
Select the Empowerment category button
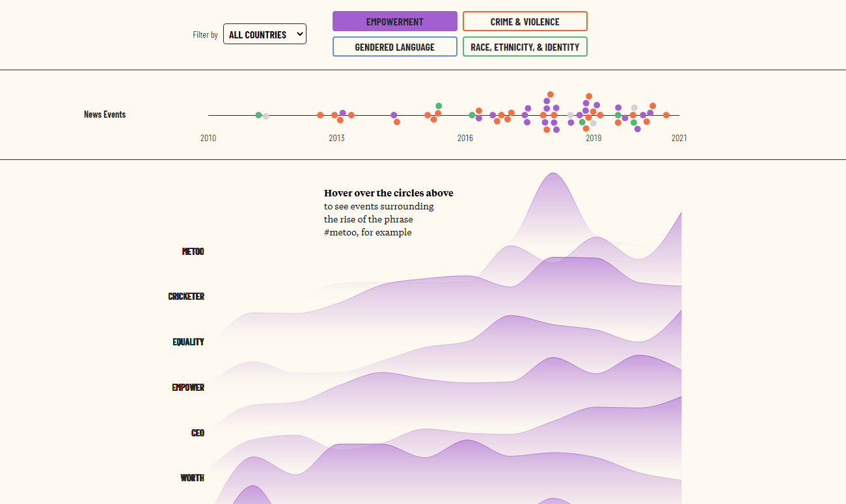point(395,21)
